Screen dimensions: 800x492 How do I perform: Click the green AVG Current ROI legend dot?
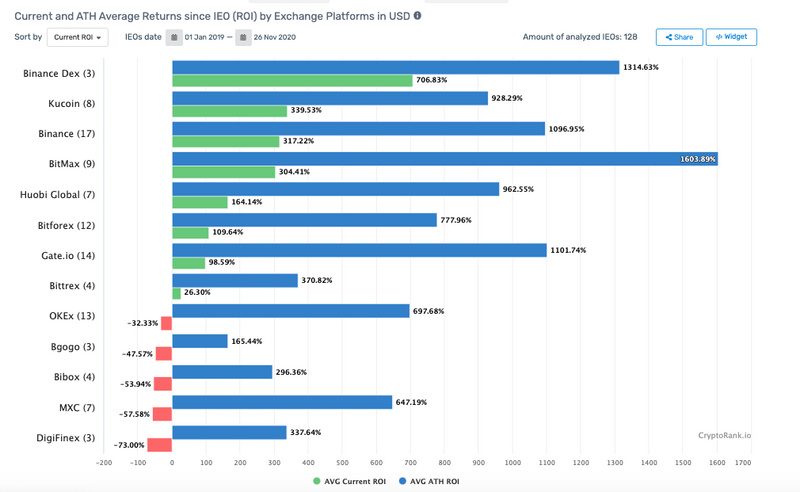tap(316, 481)
